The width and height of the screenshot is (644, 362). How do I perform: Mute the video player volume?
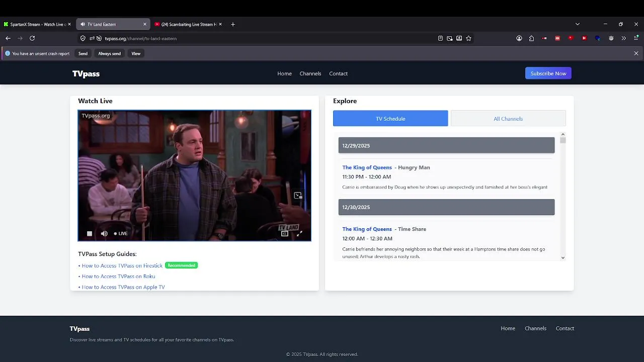click(x=104, y=234)
